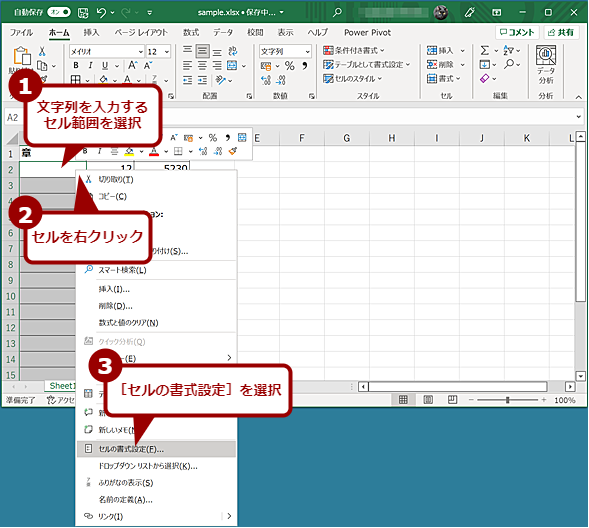Screen dimensions: 589x528
Task: Click the clear eraser icon
Action: (x=485, y=79)
